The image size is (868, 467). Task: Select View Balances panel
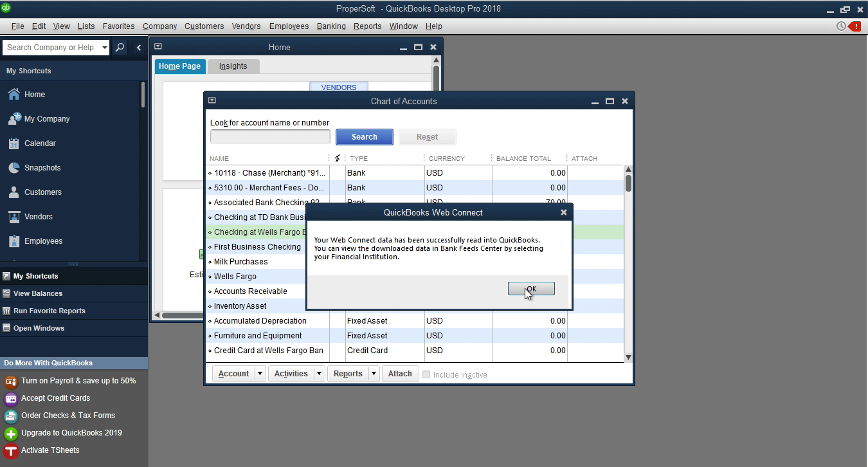point(37,293)
